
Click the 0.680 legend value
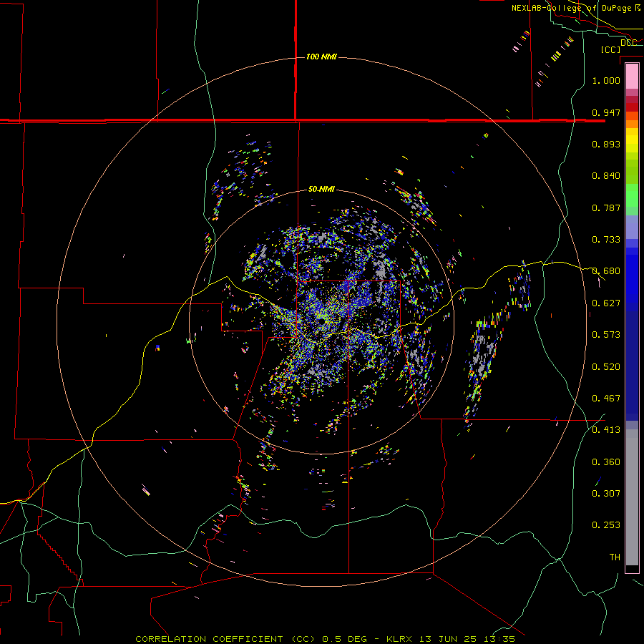coord(606,271)
